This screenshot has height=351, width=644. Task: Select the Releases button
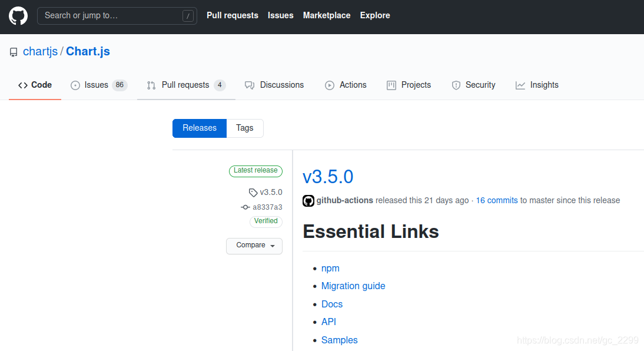coord(200,128)
